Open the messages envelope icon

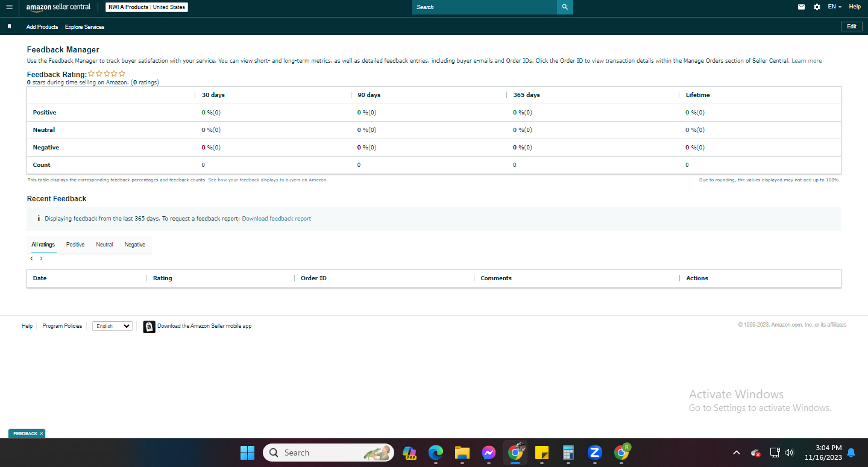point(801,7)
